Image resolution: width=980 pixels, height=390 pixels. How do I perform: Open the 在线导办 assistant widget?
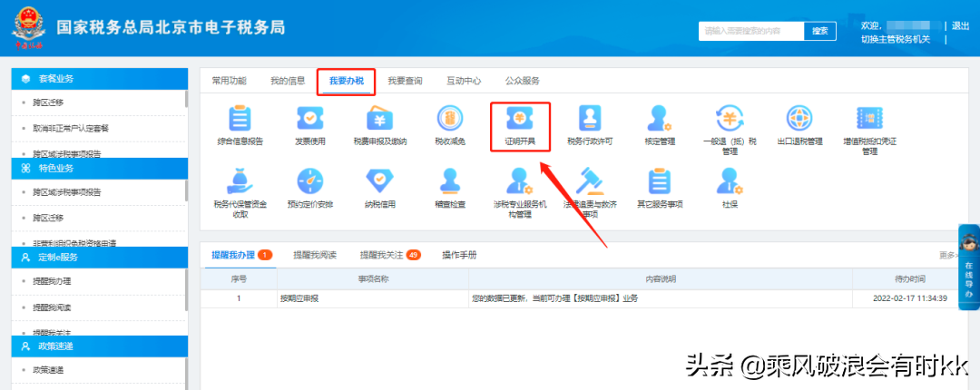click(x=968, y=267)
